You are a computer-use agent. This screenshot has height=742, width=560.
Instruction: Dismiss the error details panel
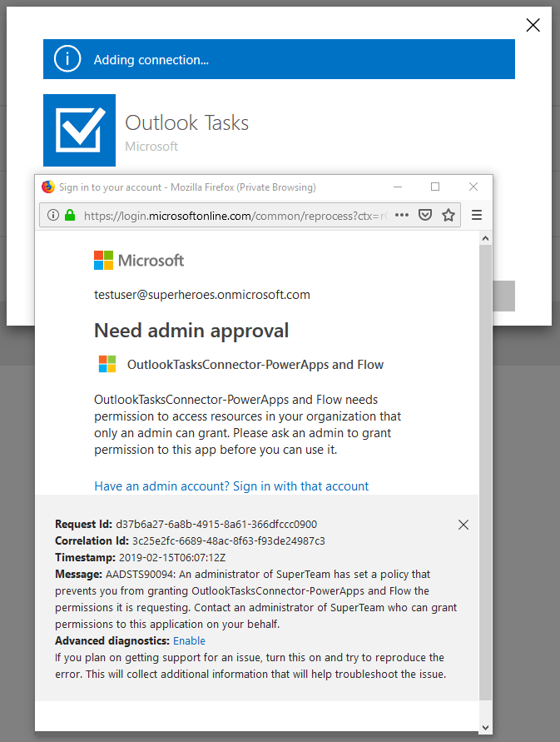point(463,525)
